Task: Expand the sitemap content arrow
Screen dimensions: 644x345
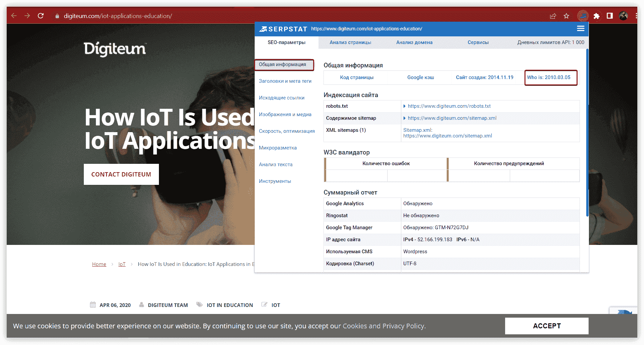Action: coord(404,118)
